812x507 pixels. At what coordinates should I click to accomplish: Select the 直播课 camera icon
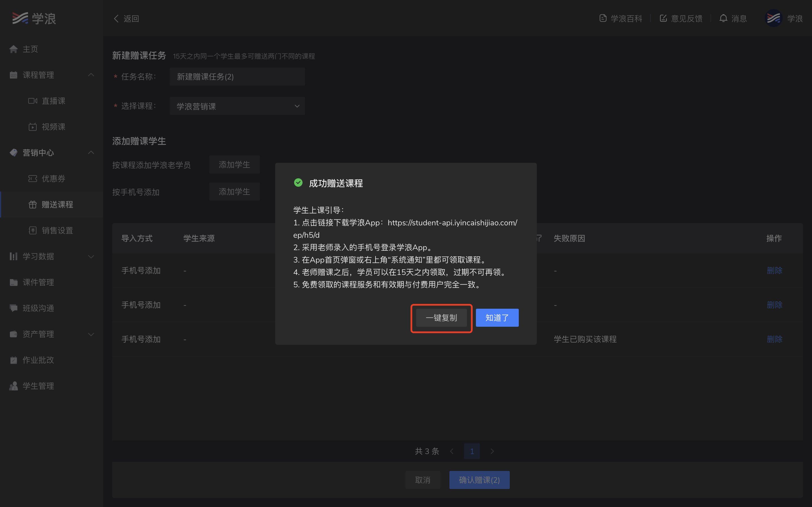pos(32,101)
